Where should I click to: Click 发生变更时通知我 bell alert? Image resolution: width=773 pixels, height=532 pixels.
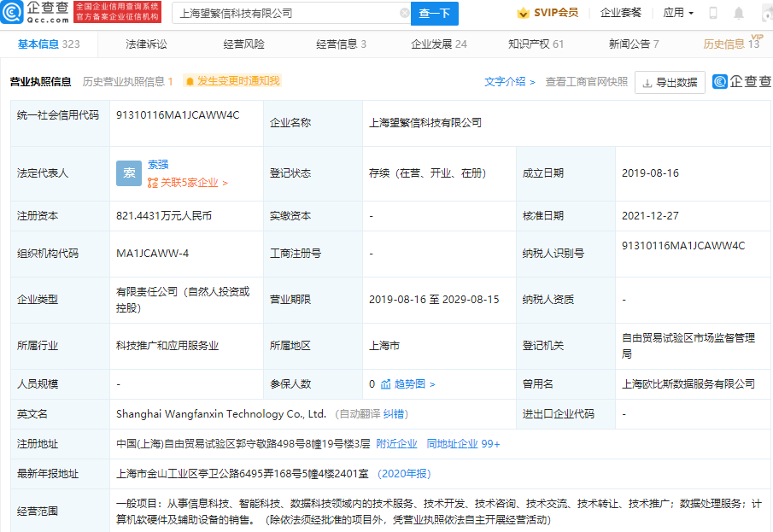click(232, 81)
